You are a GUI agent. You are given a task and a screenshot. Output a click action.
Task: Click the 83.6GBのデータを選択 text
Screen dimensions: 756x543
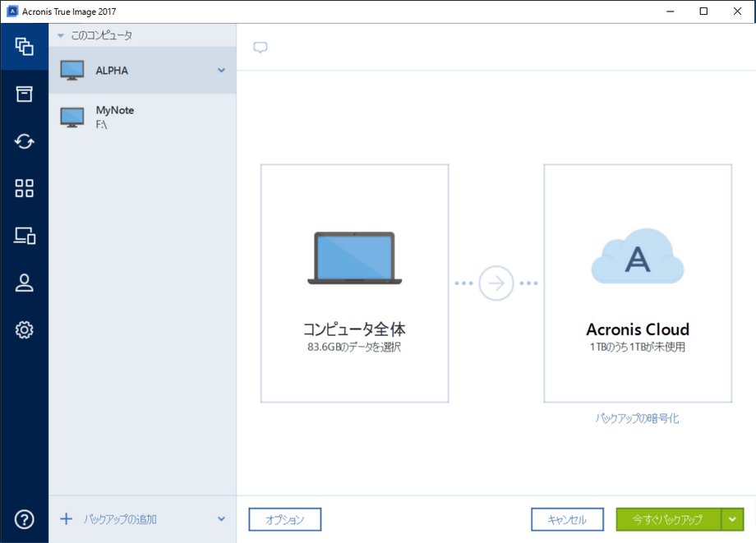(354, 347)
